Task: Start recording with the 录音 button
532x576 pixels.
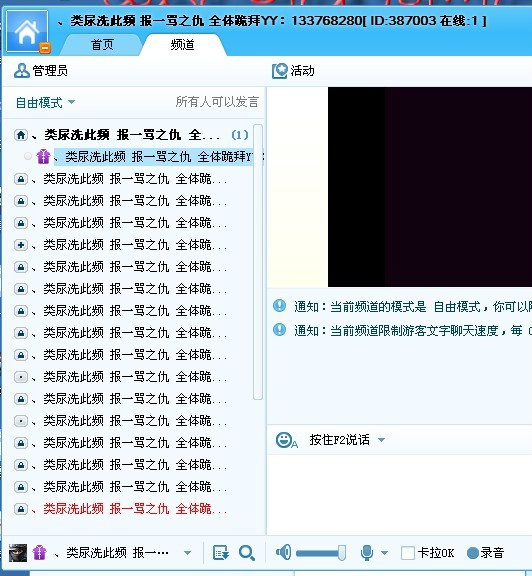Action: tap(485, 553)
